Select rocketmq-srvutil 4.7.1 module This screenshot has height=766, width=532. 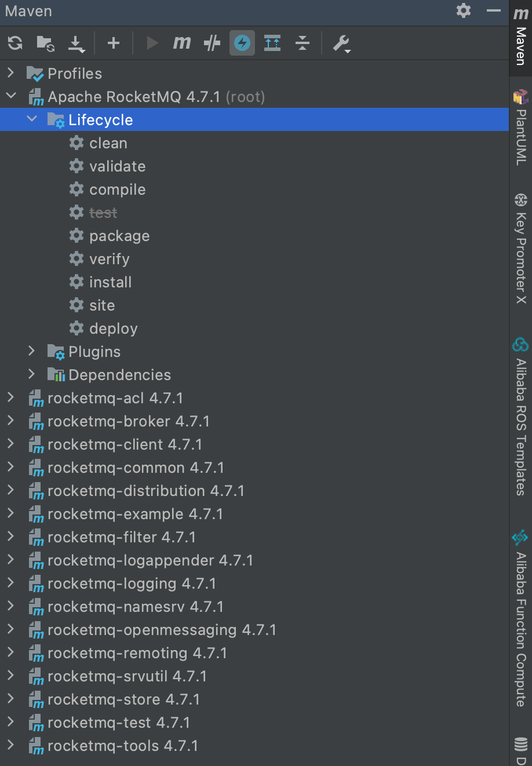click(127, 676)
